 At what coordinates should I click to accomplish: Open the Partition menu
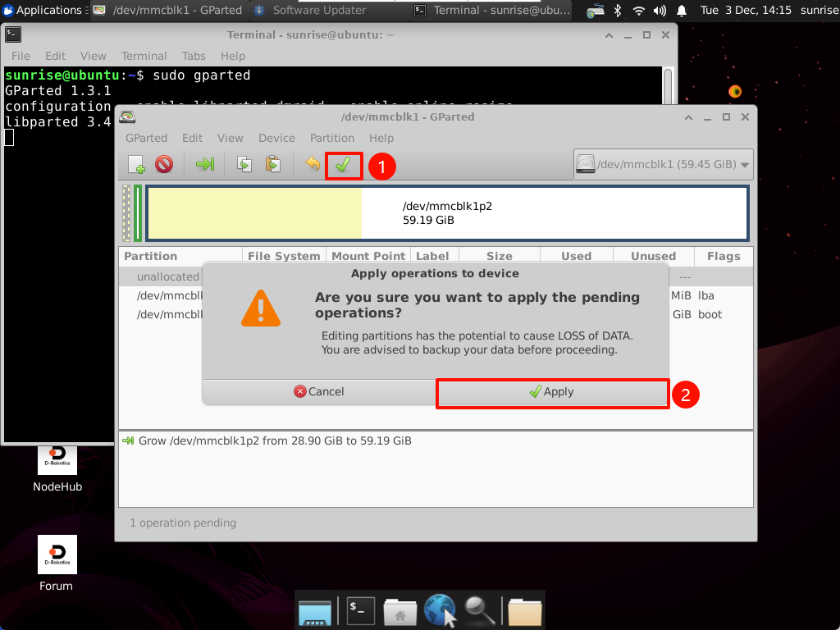(x=332, y=138)
